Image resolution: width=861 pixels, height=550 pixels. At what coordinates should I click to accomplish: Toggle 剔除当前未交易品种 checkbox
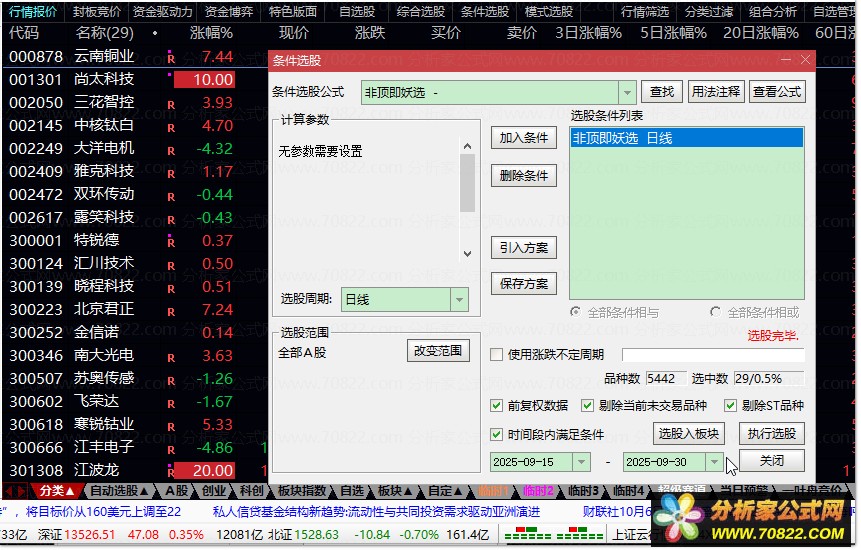pyautogui.click(x=588, y=406)
